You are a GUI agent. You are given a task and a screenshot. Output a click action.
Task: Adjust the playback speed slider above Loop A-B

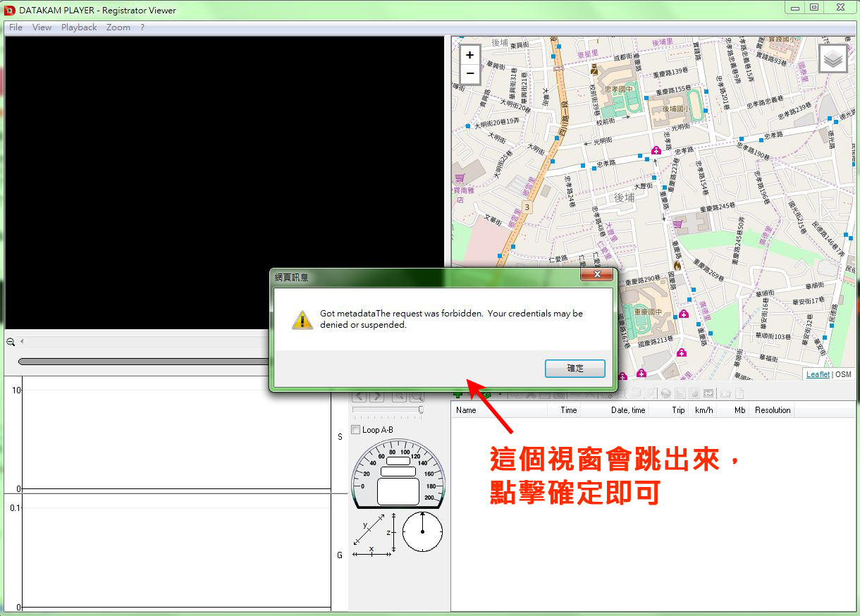[388, 409]
